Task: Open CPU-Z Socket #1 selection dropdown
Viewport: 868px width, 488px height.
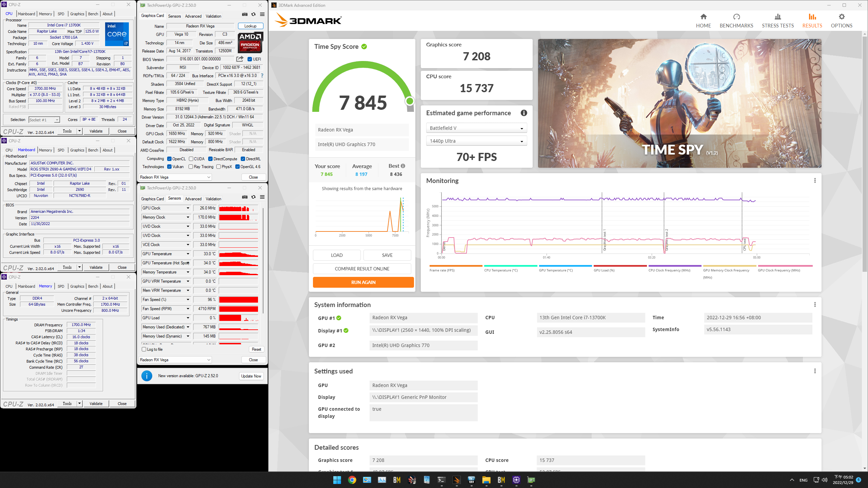Action: point(44,120)
